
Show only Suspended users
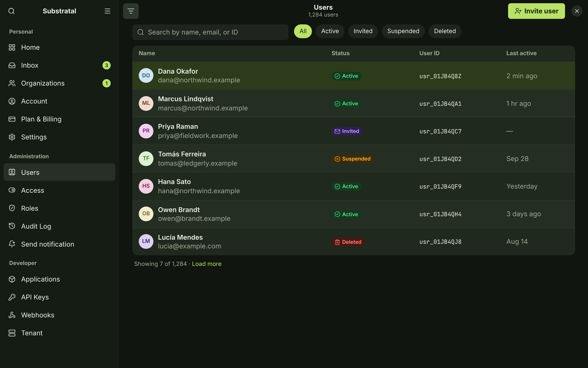(403, 31)
